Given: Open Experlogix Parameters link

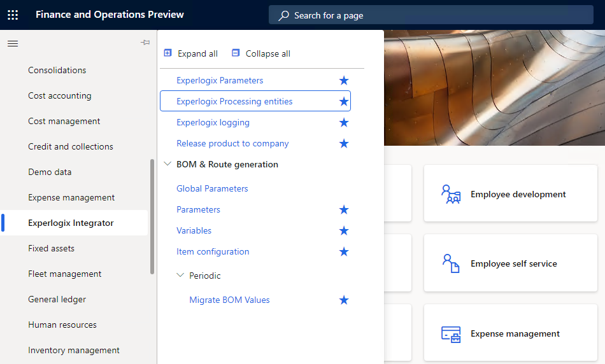Looking at the screenshot, I should (220, 81).
